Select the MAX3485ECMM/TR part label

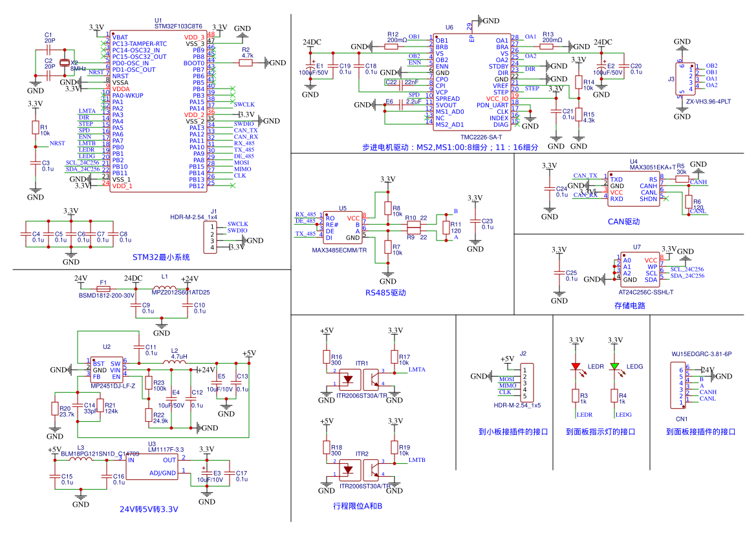click(x=339, y=251)
